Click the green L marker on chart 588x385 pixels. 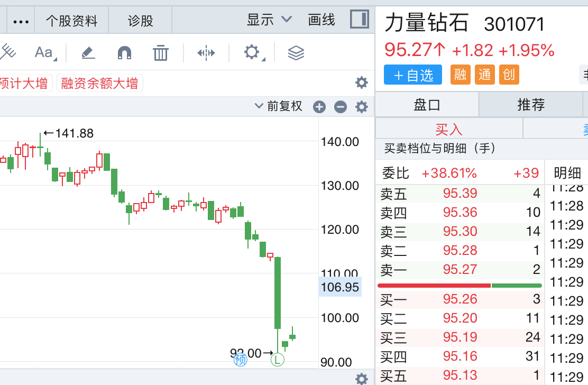(x=278, y=360)
